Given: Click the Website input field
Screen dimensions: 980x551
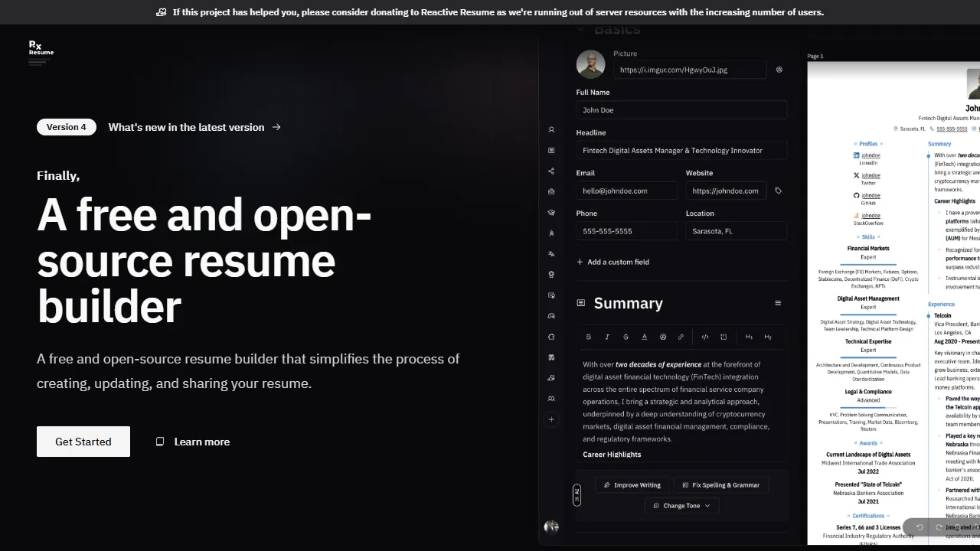Looking at the screenshot, I should coord(727,191).
